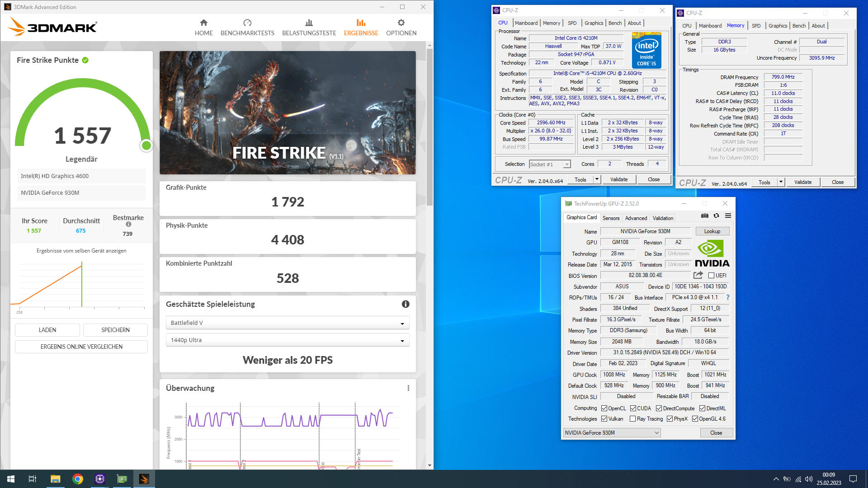
Task: Click the Bus Interface question mark
Action: click(727, 297)
